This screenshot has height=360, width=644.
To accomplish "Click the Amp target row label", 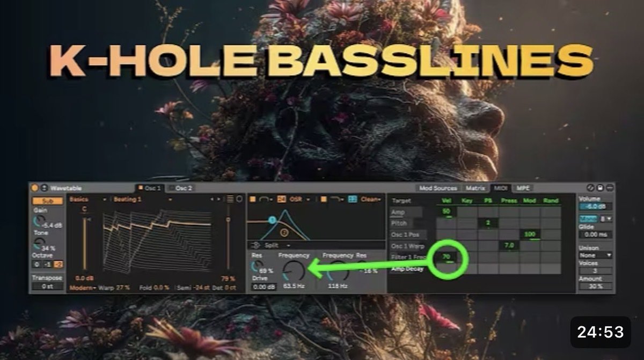I will coord(406,212).
